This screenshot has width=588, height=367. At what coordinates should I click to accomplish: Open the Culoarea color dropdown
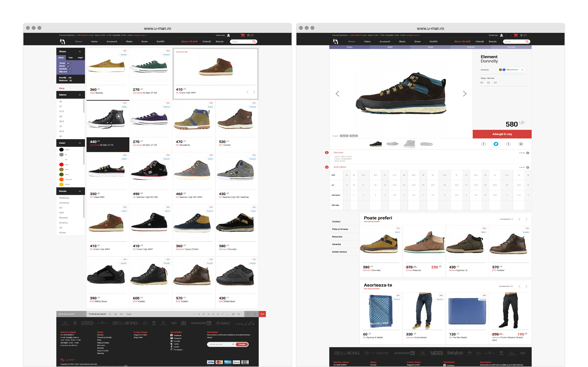click(x=512, y=70)
